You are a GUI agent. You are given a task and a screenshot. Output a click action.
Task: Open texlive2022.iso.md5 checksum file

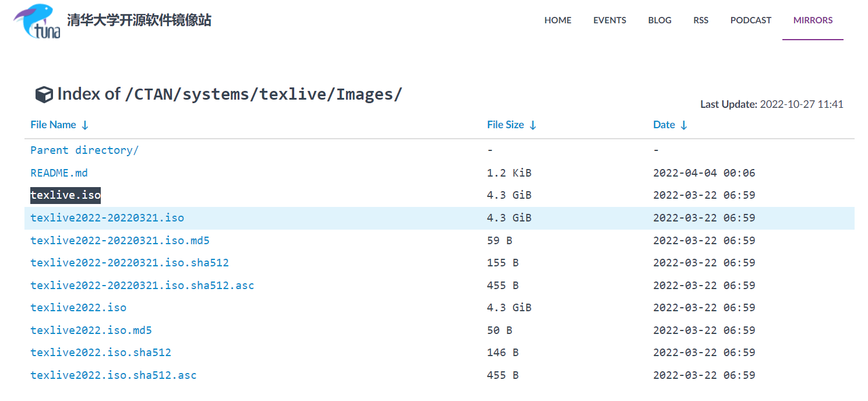(x=91, y=330)
